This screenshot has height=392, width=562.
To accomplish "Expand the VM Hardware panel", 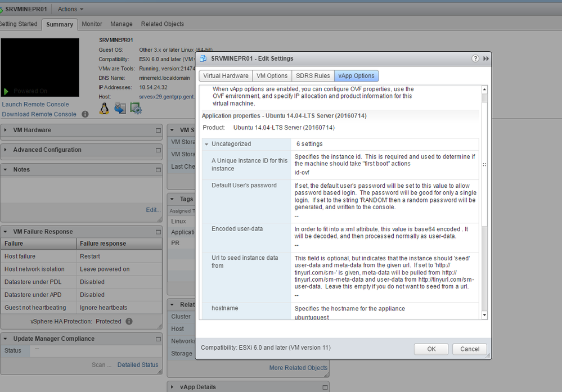I will 6,130.
